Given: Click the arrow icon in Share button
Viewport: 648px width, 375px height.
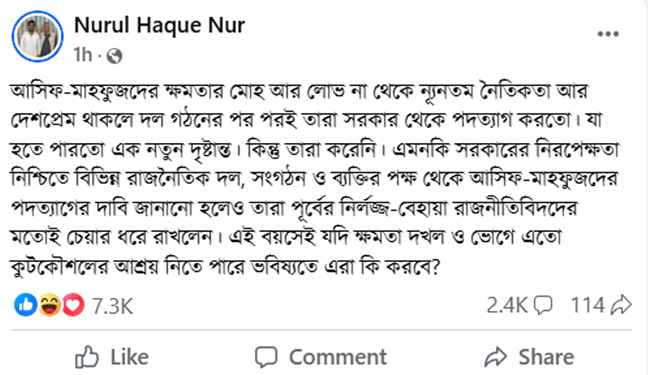Looking at the screenshot, I should (x=496, y=357).
